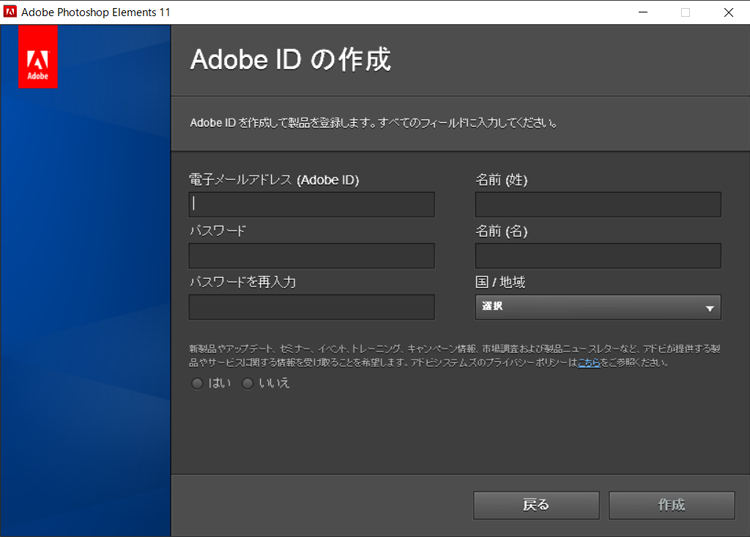Select the いいえ radio button
Screen dimensions: 750x537
coord(247,383)
